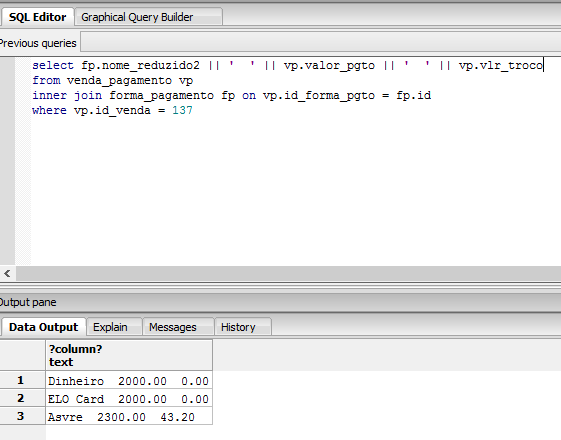Click the 'inner join forma_pagamento' line

(x=231, y=96)
